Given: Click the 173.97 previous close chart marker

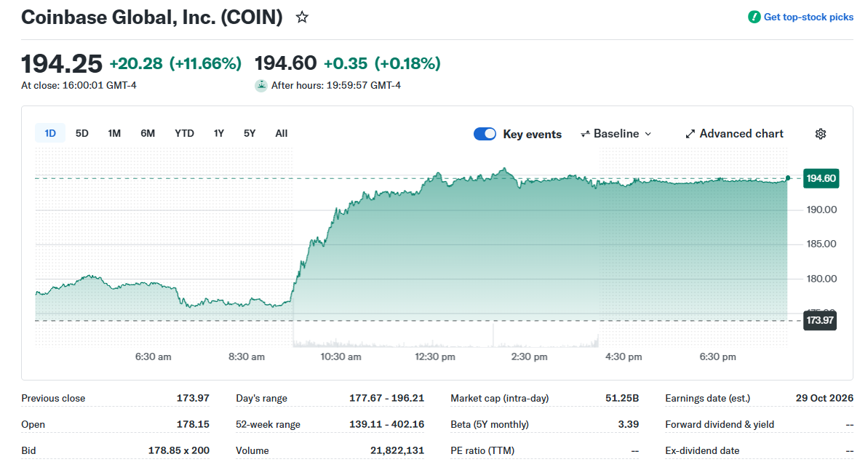Looking at the screenshot, I should pyautogui.click(x=820, y=320).
